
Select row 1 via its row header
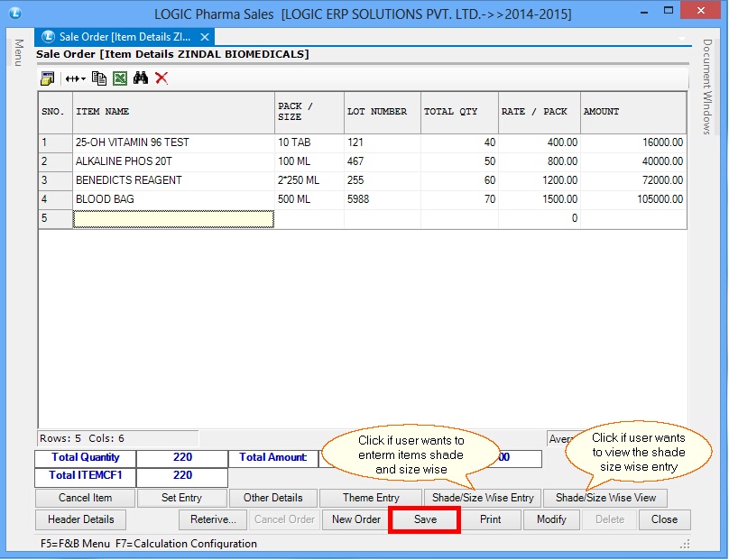[55, 142]
